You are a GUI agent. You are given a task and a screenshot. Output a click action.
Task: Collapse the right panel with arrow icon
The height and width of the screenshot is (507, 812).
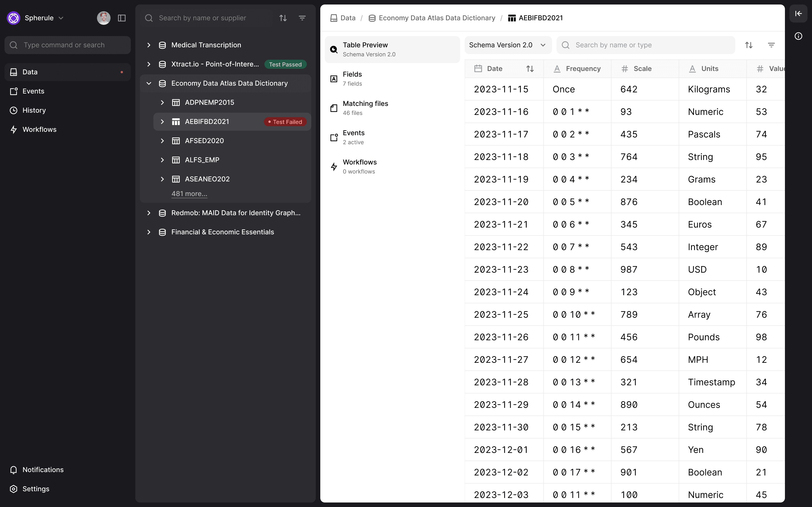click(798, 14)
